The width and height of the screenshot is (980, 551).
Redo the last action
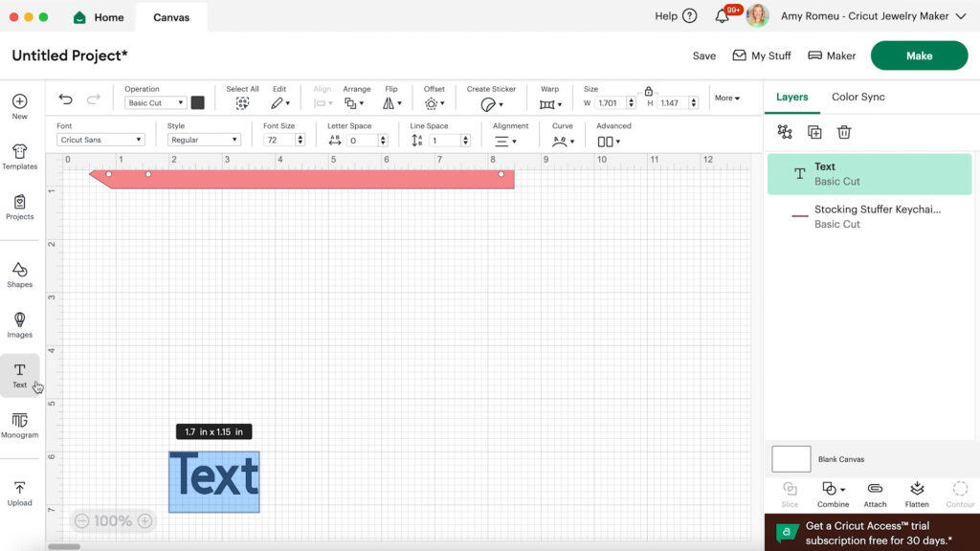coord(93,99)
